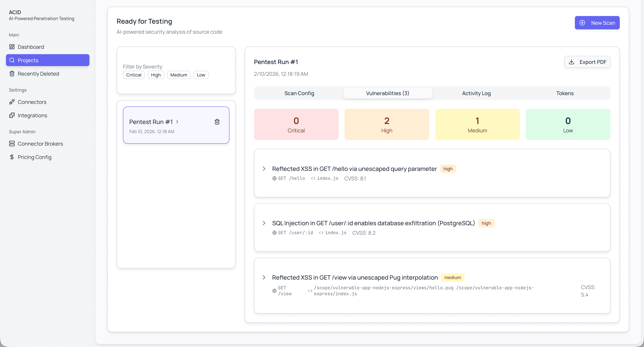Switch to the Scan Config tab
Viewport: 644px width, 347px height.
299,93
